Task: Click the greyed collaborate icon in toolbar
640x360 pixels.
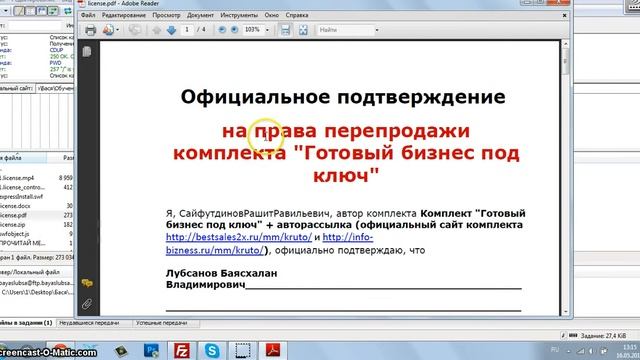Action: 134,30
